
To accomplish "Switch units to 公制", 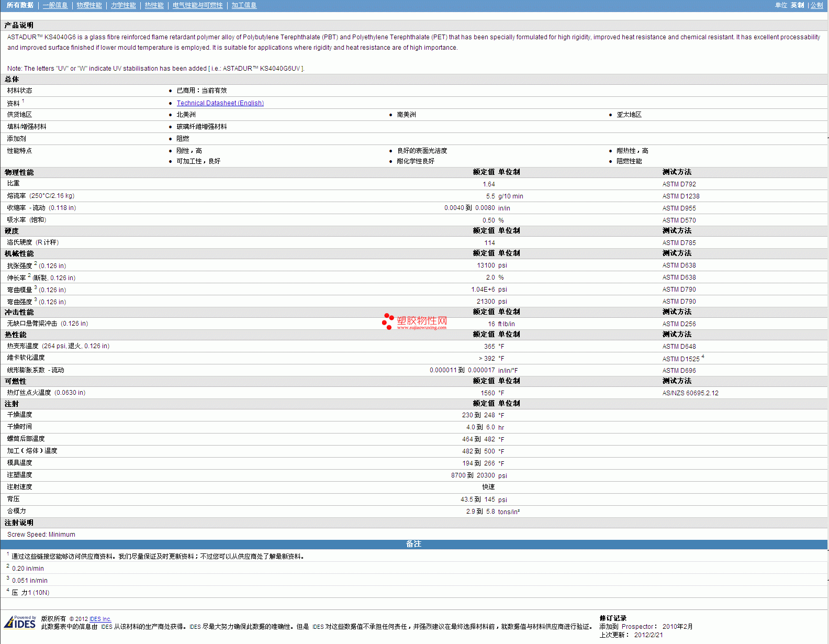I will pyautogui.click(x=816, y=5).
